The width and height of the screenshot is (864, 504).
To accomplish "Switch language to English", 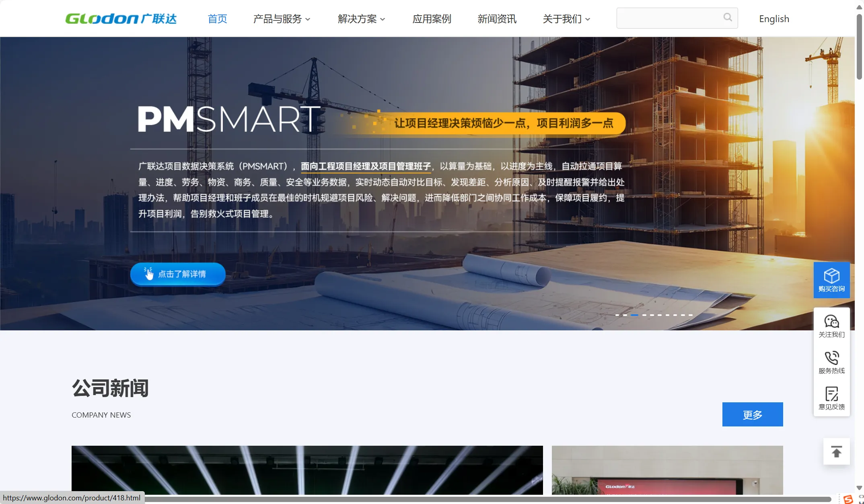I will point(774,19).
